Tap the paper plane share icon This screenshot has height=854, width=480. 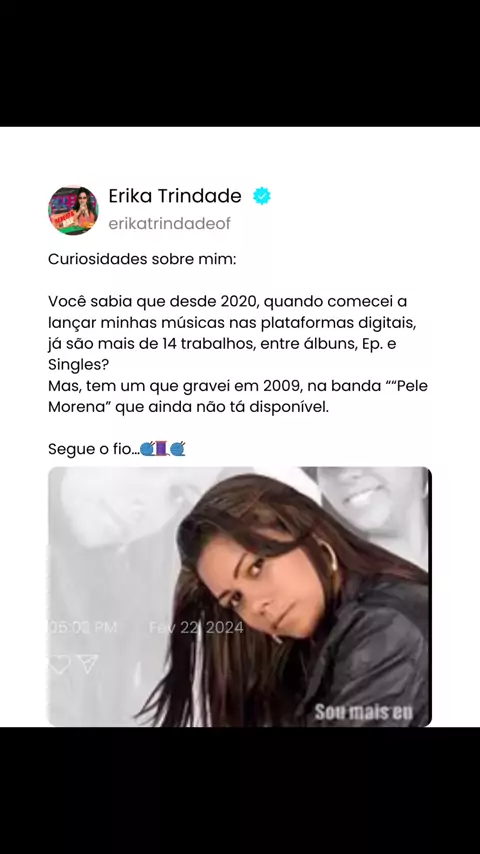pyautogui.click(x=88, y=663)
